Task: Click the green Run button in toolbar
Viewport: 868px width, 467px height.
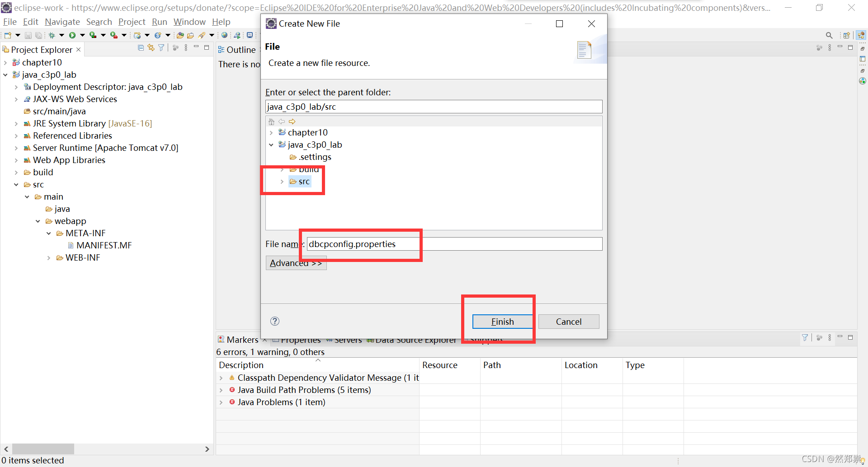Action: (72, 35)
